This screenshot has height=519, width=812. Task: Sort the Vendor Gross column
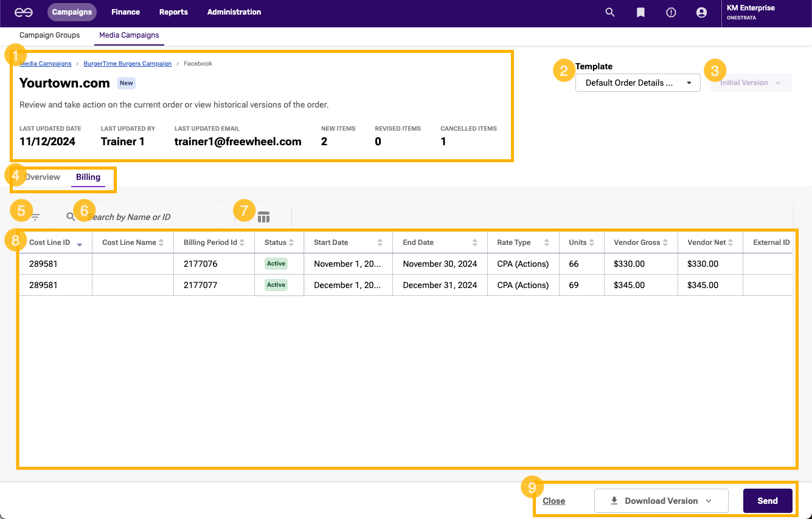click(665, 242)
